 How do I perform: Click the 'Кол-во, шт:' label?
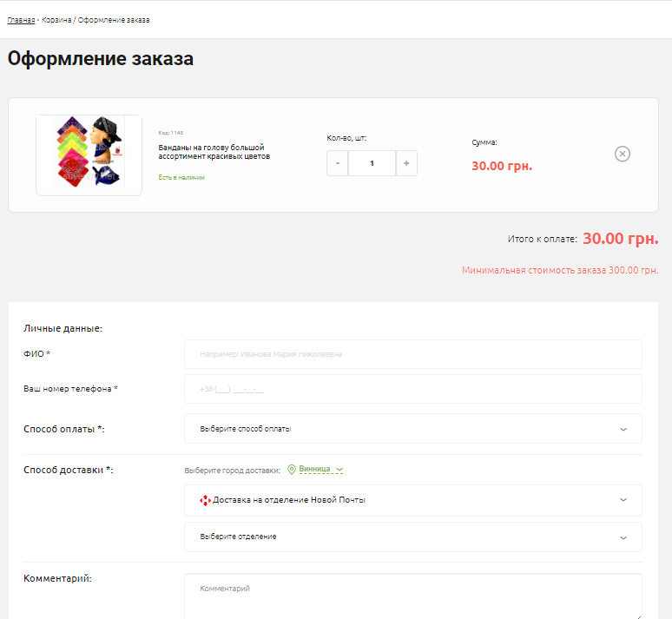(x=346, y=138)
